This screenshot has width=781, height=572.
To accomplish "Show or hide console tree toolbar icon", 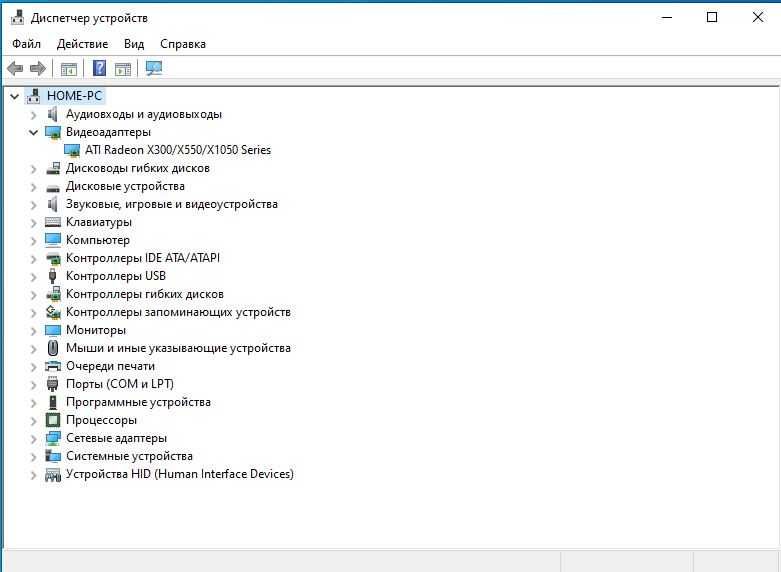I will click(x=69, y=69).
